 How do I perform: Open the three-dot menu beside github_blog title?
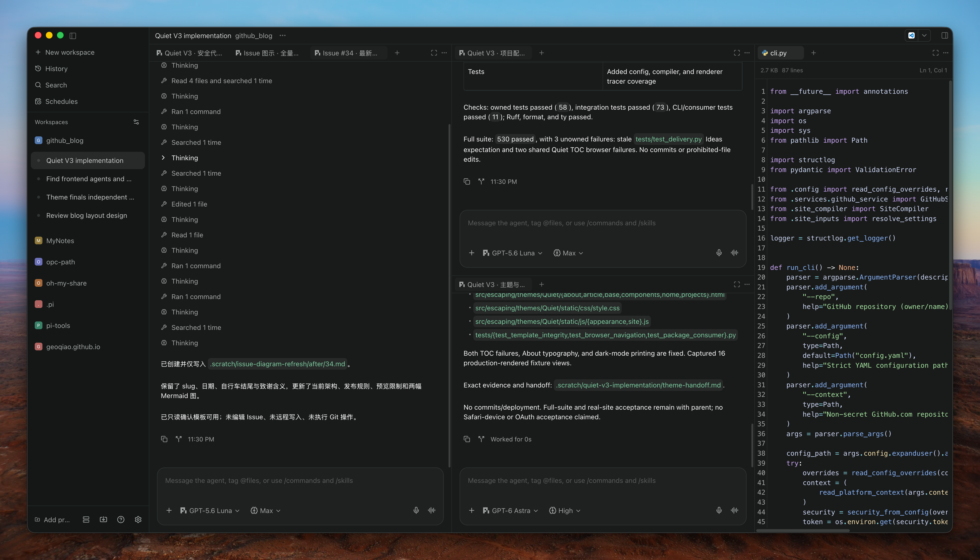283,35
